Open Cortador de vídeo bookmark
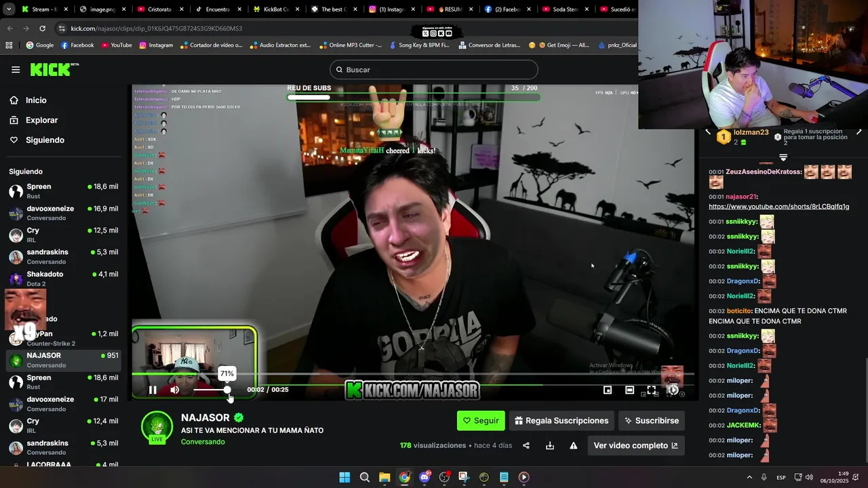This screenshot has width=868, height=488. (x=212, y=45)
